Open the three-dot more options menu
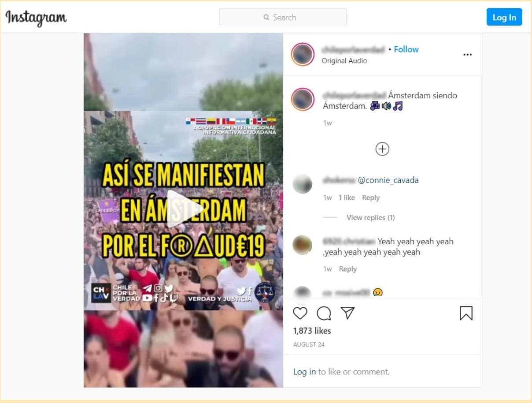The height and width of the screenshot is (403, 532). [467, 55]
